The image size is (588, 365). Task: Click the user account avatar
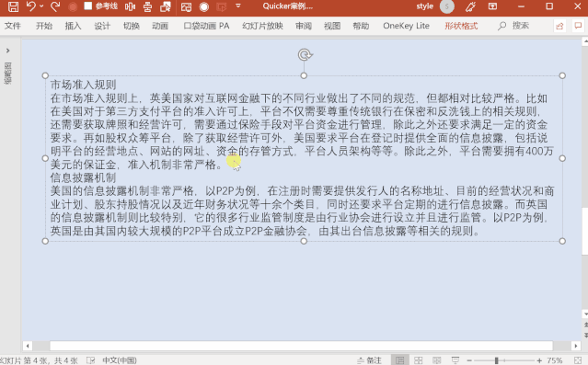tap(446, 6)
